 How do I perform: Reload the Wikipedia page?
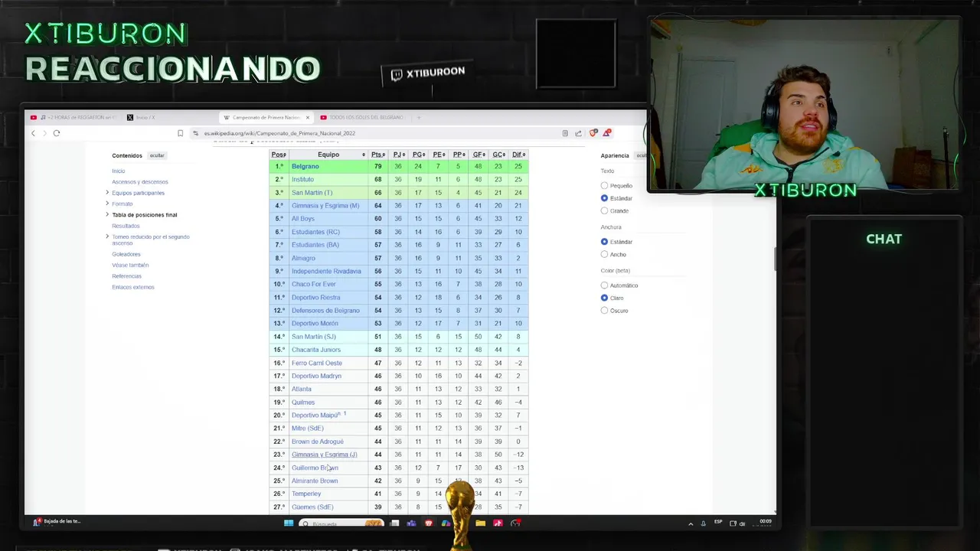click(57, 133)
